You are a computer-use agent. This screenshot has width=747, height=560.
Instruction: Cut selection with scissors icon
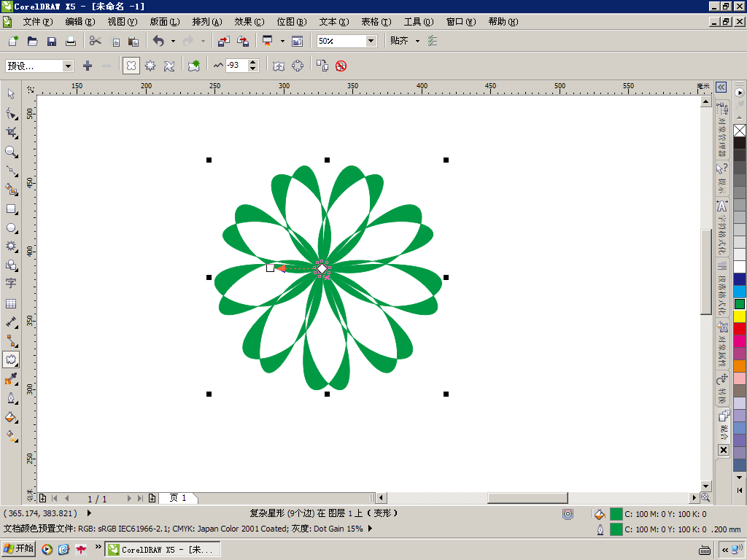96,41
